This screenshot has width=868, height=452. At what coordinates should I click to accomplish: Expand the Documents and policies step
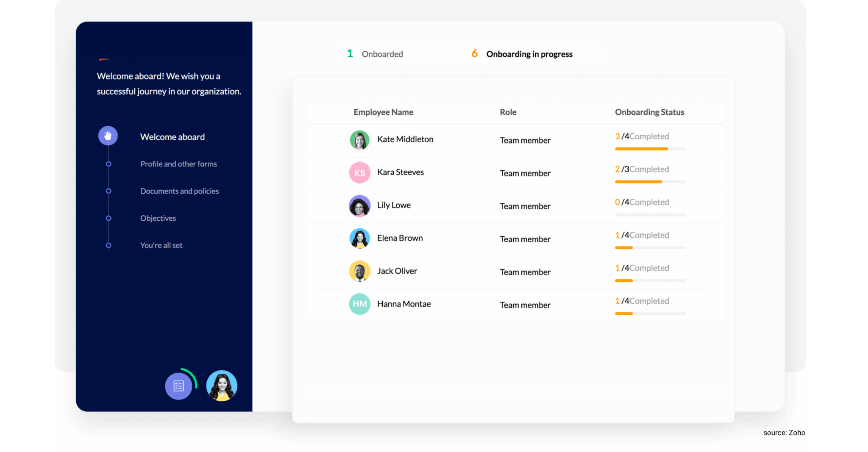coord(108,191)
